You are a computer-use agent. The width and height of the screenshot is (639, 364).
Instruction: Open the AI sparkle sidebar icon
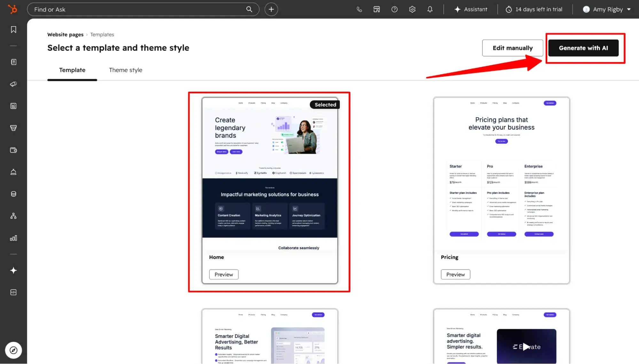(13, 271)
